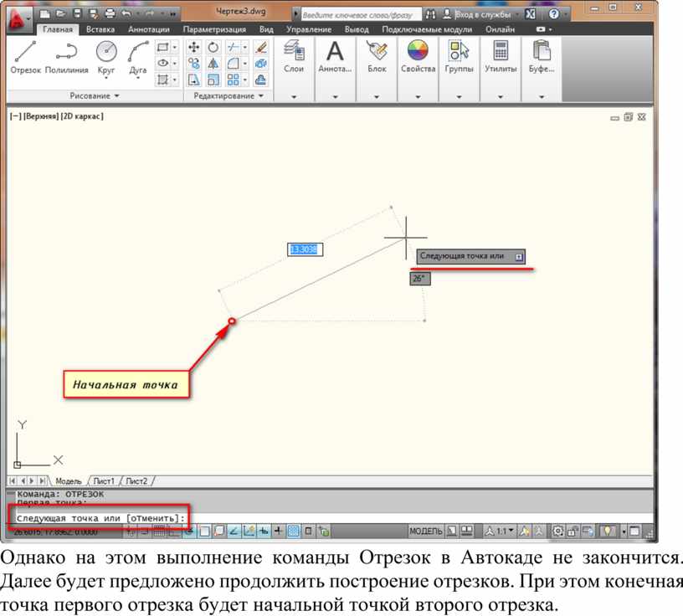Select the Rectangle drawing tool
Screen dimensions: 683x616
click(163, 47)
